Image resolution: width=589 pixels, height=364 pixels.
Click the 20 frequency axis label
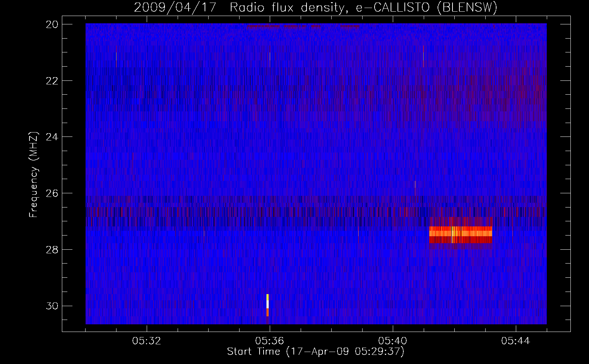coord(52,24)
